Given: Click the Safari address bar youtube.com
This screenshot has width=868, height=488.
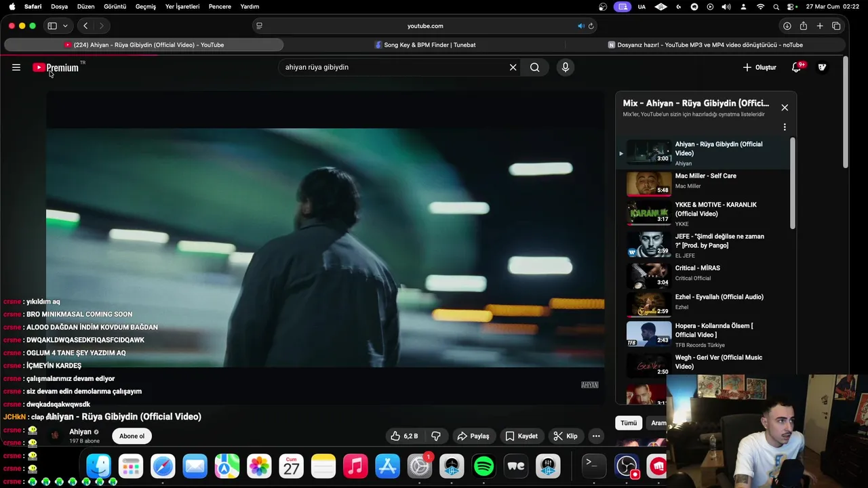Looking at the screenshot, I should [x=425, y=26].
